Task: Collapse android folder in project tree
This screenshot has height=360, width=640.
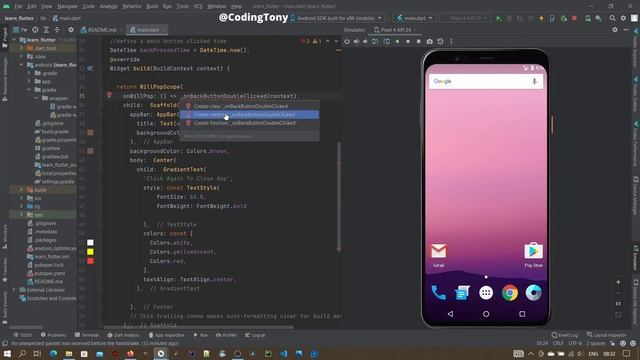Action: click(22, 65)
